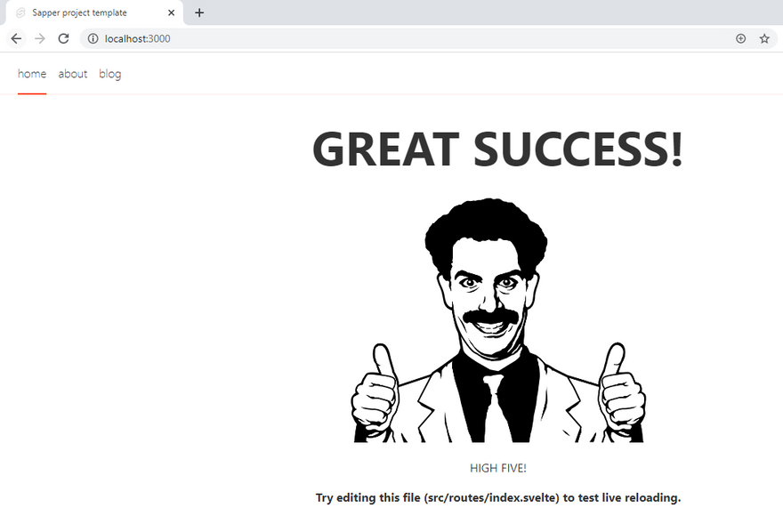Click the GREAT SUCCESS! heading

[x=497, y=149]
